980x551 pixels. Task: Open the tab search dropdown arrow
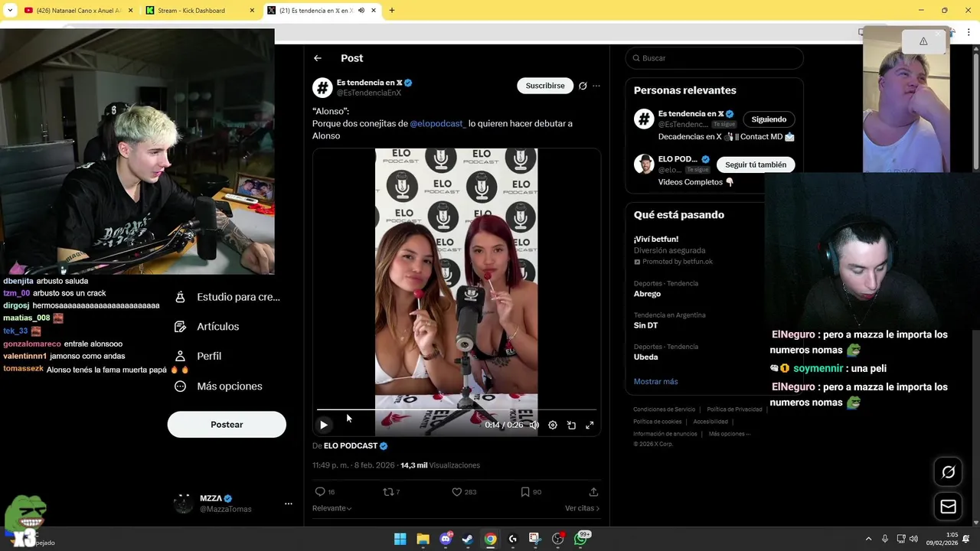(x=9, y=11)
